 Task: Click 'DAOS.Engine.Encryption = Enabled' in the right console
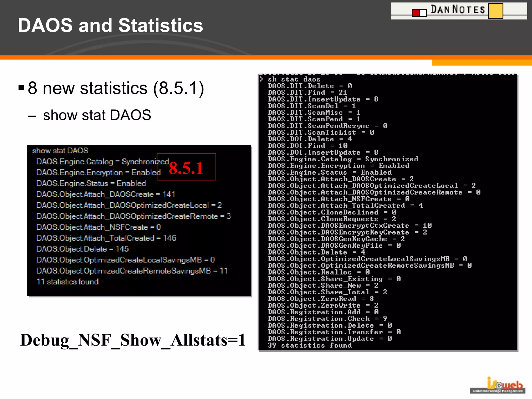tap(339, 166)
